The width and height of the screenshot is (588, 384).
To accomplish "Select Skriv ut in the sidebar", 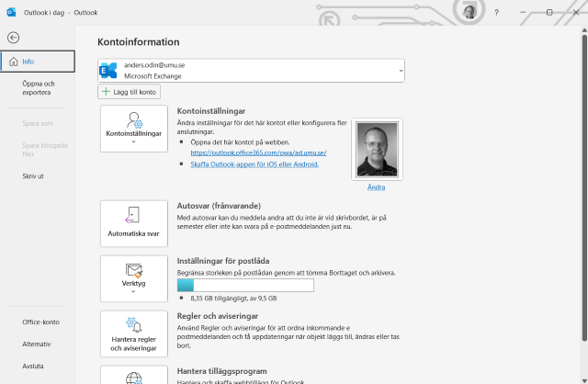I will (33, 176).
